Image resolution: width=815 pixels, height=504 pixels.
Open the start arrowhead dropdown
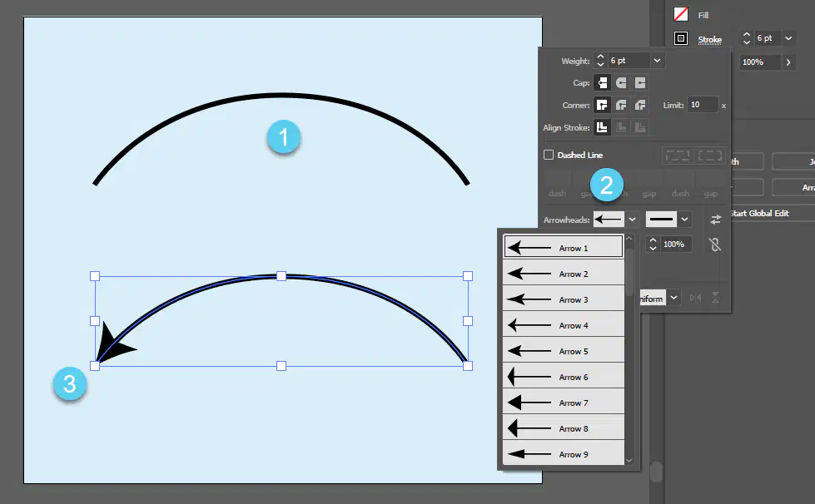[x=632, y=220]
